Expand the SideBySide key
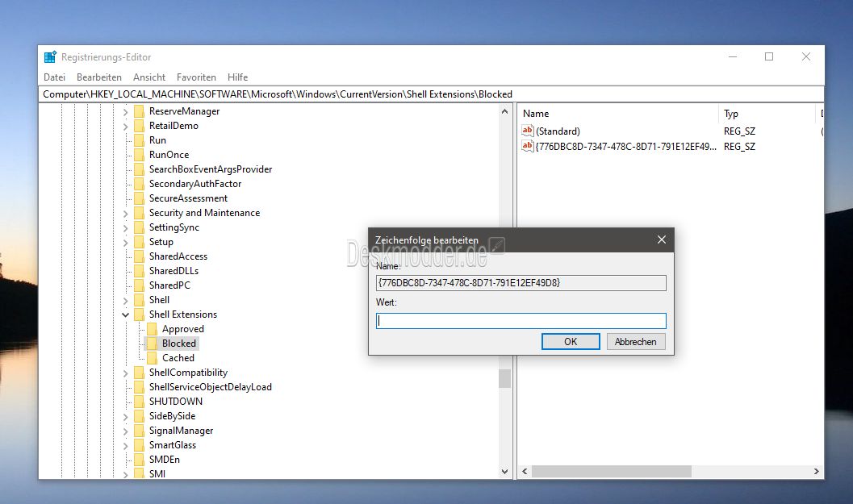Screen dimensions: 853x504 tap(126, 417)
